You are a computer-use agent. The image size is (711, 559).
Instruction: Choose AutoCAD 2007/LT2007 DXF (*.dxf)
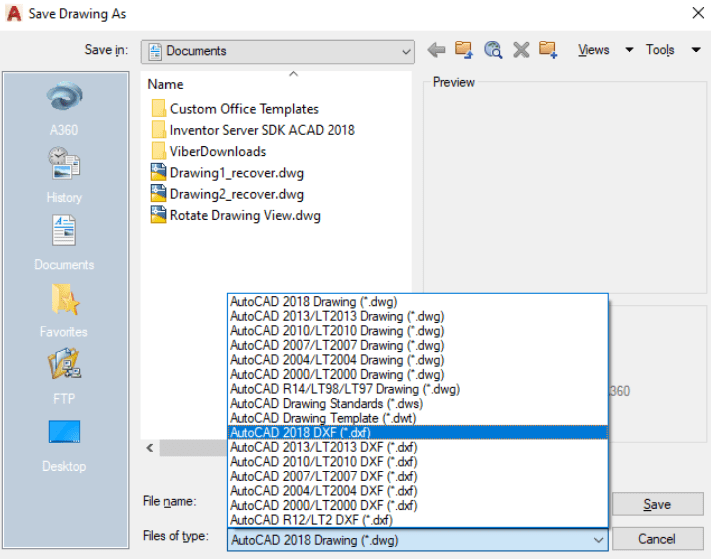click(418, 476)
